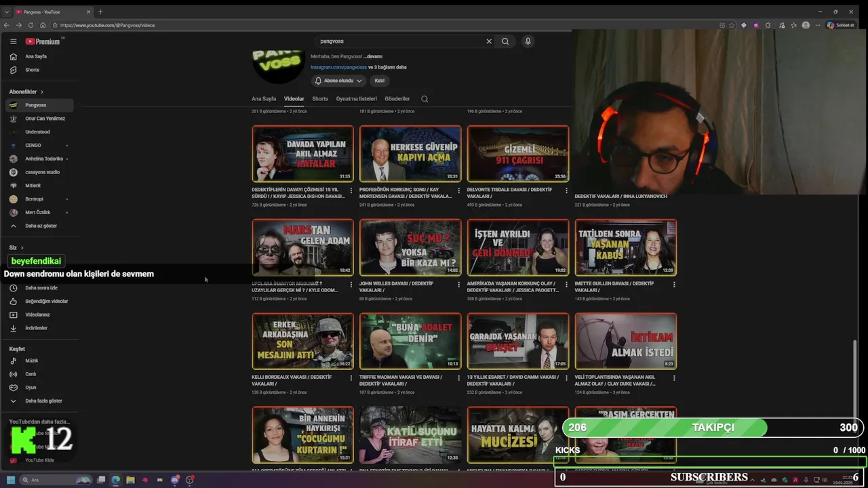The height and width of the screenshot is (488, 868).
Task: Open Microsoft Edge from the taskbar
Action: (x=116, y=480)
